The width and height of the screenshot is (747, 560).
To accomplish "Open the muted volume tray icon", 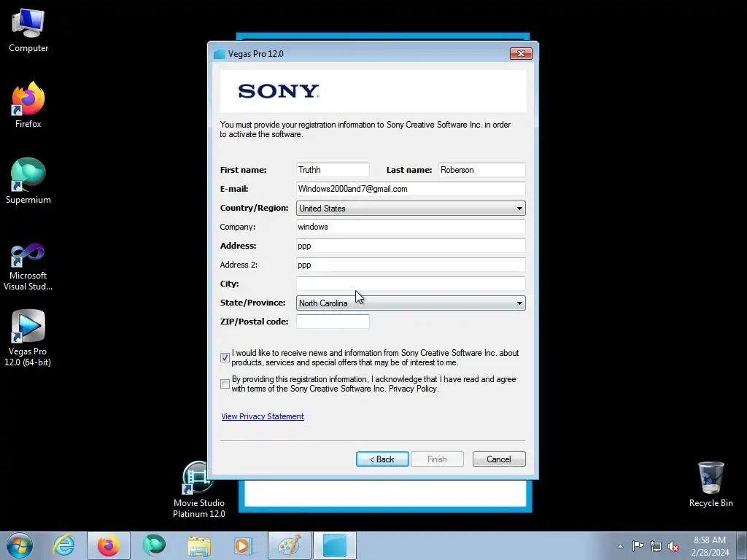I will pos(673,546).
